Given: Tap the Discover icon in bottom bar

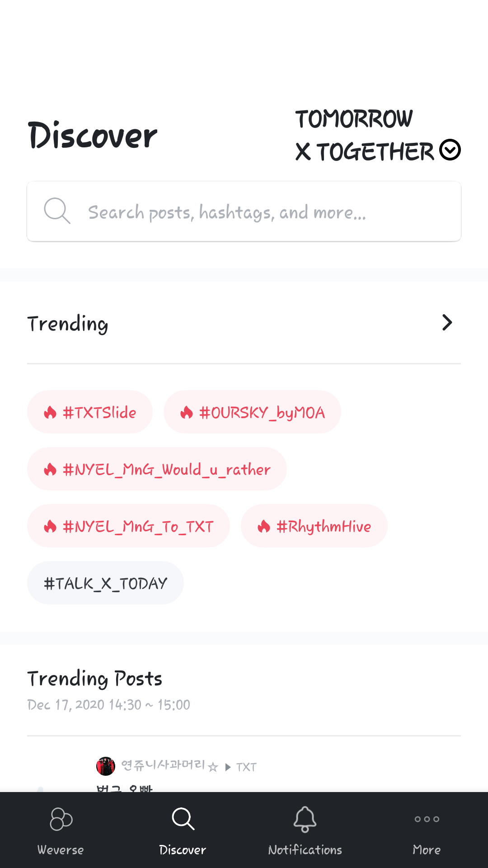Looking at the screenshot, I should [x=183, y=819].
